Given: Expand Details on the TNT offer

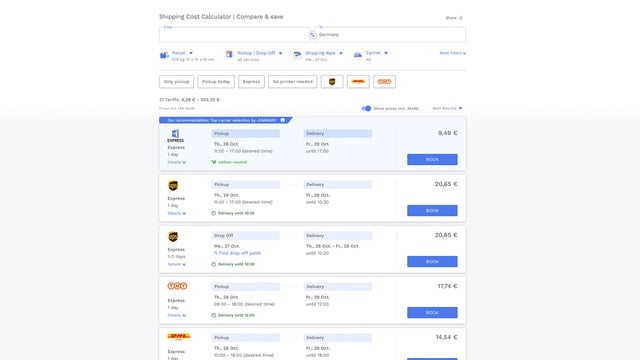Looking at the screenshot, I should [x=176, y=315].
